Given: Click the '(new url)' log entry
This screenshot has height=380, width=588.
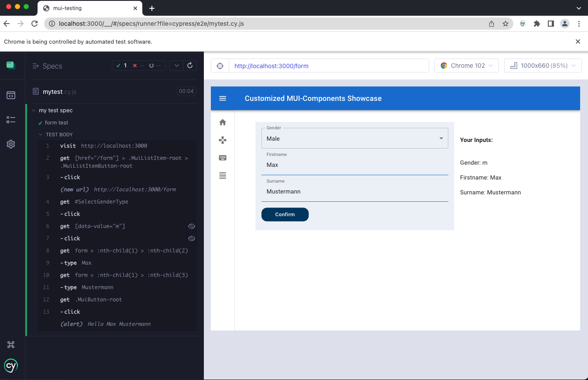Looking at the screenshot, I should (117, 190).
